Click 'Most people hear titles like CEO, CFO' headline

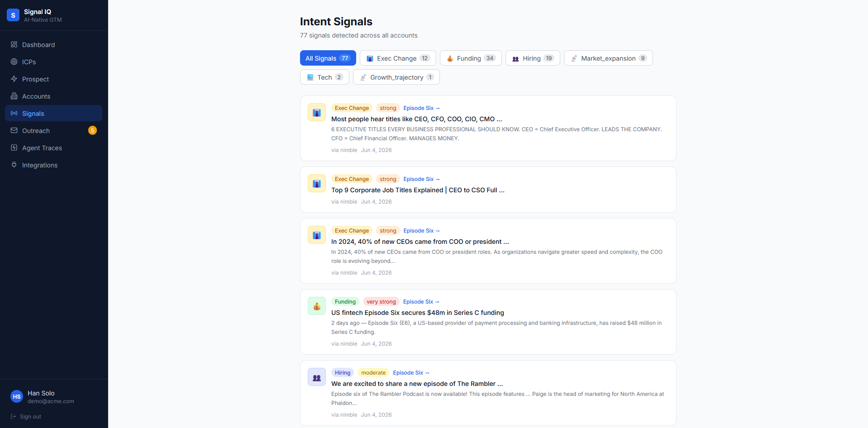tap(416, 119)
